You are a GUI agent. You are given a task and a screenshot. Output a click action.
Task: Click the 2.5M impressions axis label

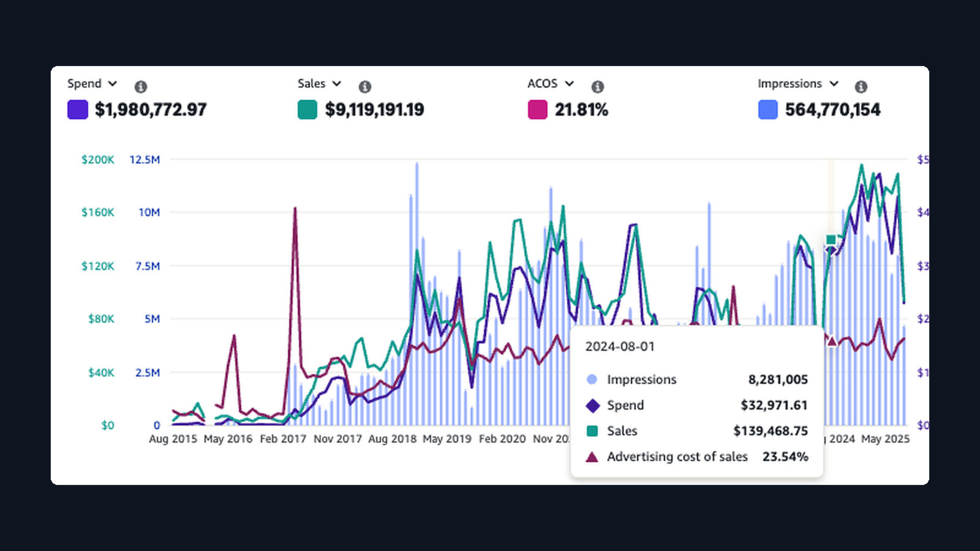[x=148, y=373]
